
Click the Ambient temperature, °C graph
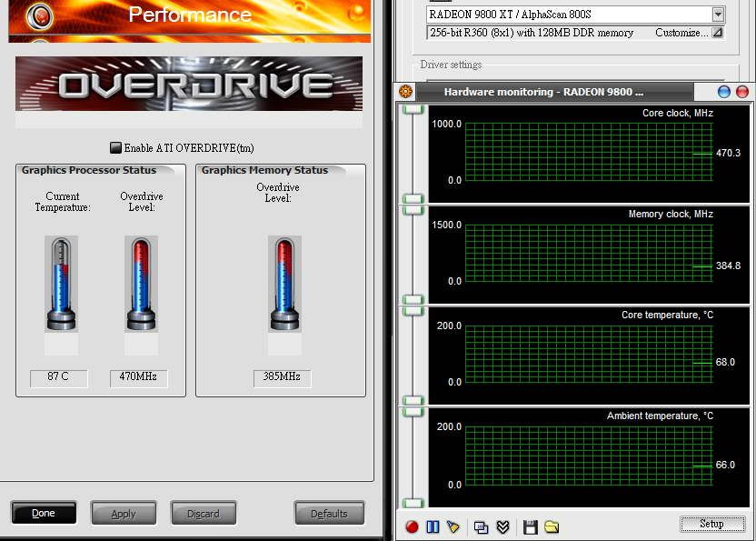(589, 457)
